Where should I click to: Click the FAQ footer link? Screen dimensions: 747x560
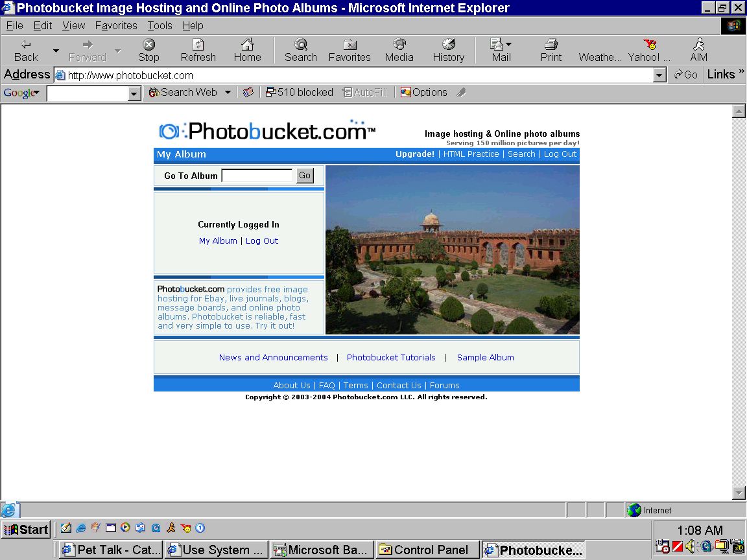(326, 385)
